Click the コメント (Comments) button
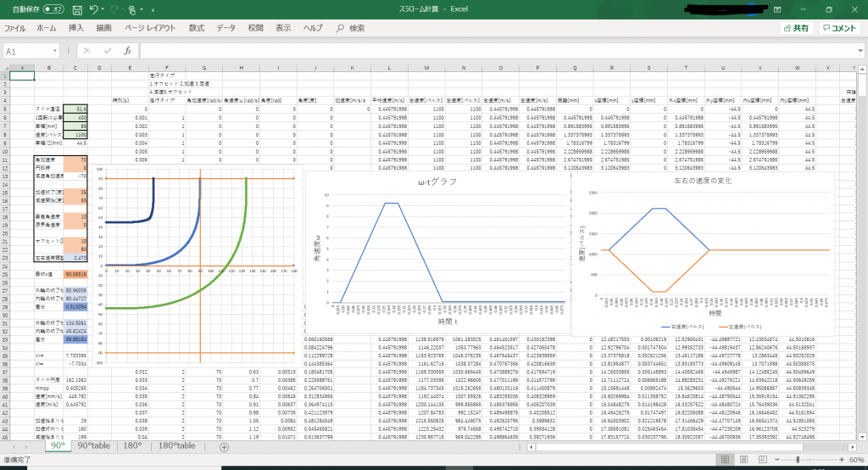The height and width of the screenshot is (470, 868). tap(839, 28)
